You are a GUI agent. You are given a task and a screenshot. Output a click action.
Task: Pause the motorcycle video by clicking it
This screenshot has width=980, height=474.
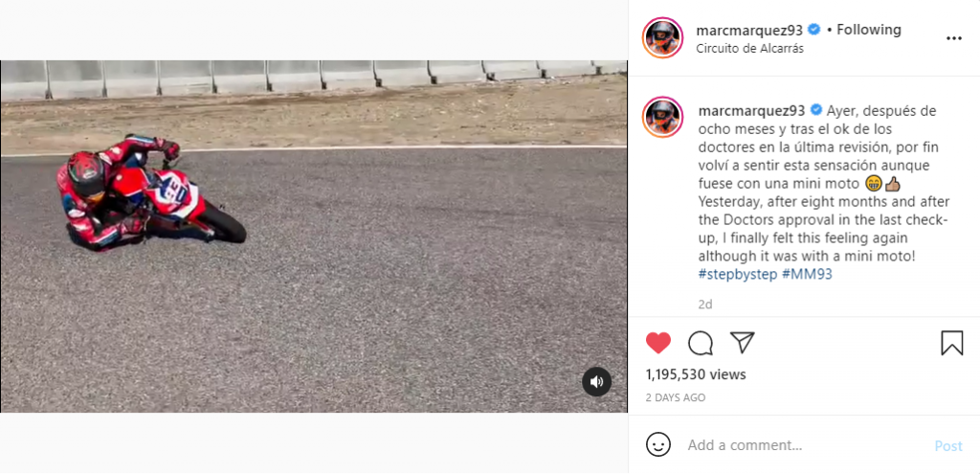click(x=314, y=237)
